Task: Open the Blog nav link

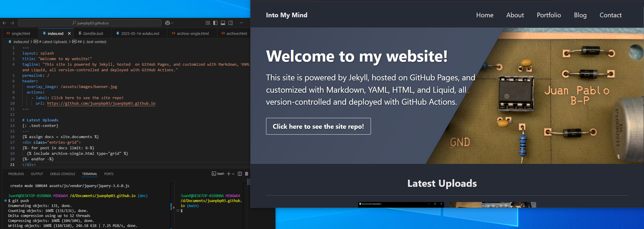Action: point(580,15)
